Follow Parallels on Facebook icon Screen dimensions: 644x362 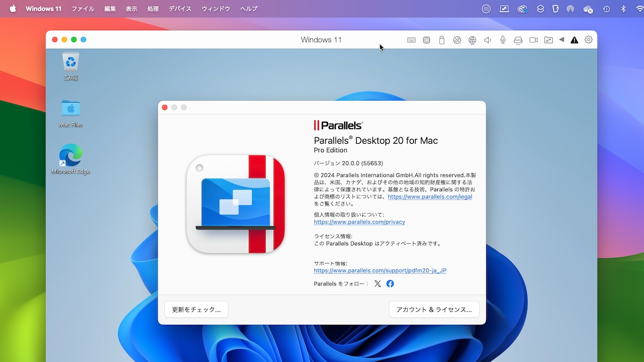(x=390, y=284)
